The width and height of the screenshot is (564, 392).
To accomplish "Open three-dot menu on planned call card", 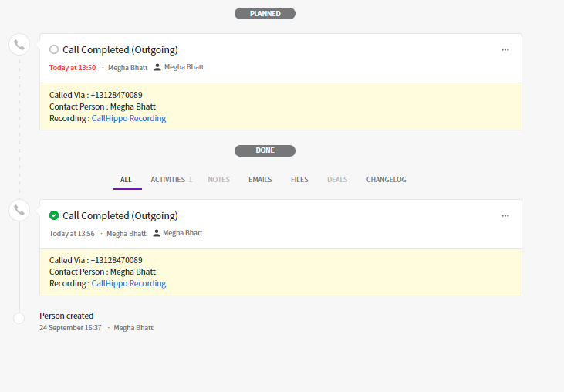I will pos(505,50).
